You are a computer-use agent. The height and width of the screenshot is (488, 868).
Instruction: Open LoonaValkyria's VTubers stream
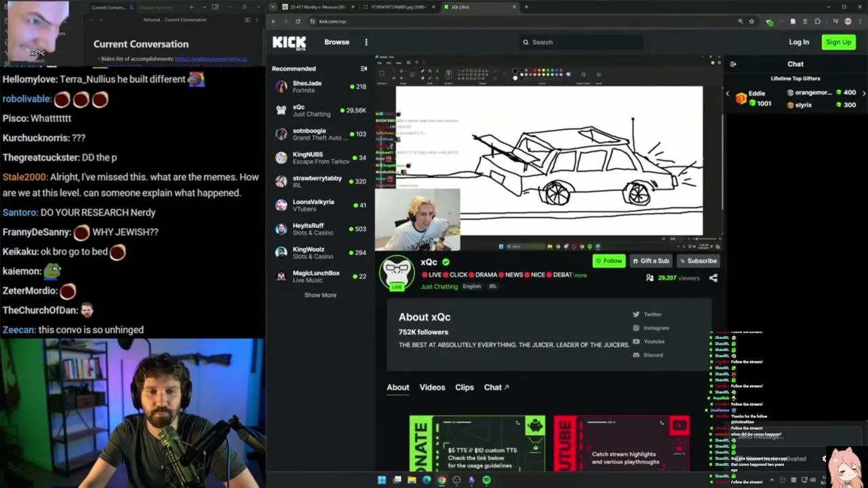[x=320, y=205]
